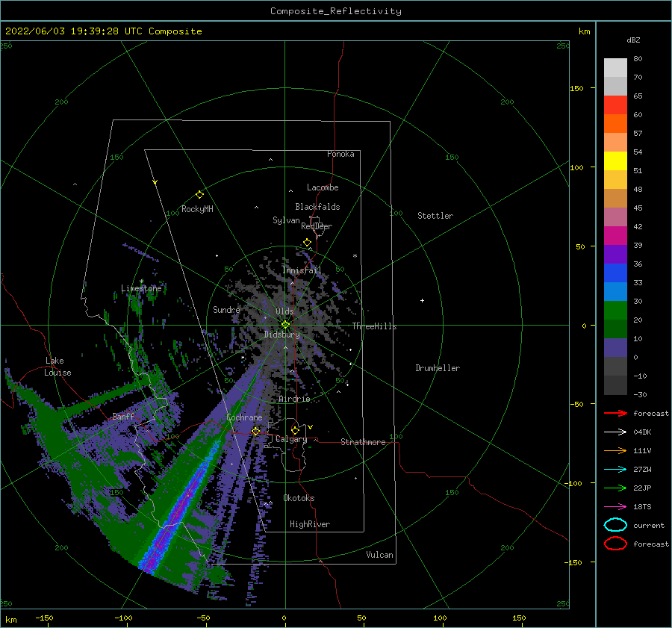Click the yellow diamond marker near RockyMH
The image size is (672, 628).
click(199, 195)
